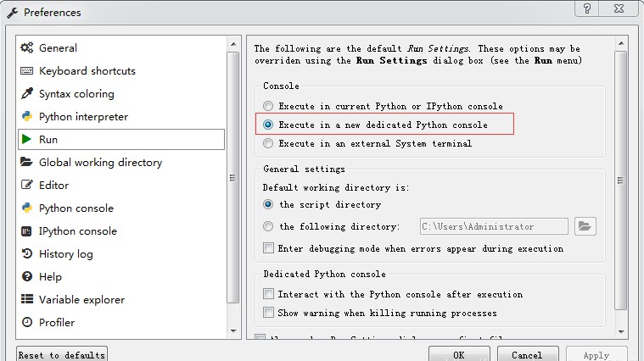Click the green Run arrow icon
Screen dimensions: 644x361
pyautogui.click(x=26, y=140)
